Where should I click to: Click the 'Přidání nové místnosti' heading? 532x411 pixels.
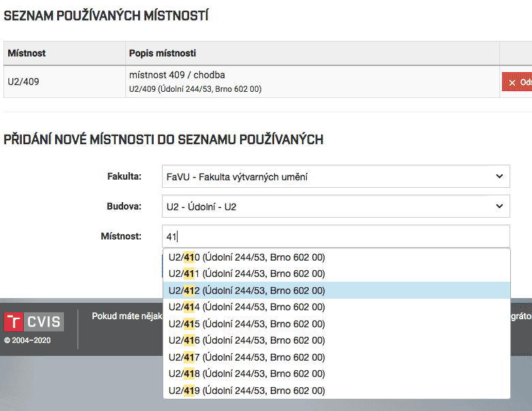click(x=163, y=139)
